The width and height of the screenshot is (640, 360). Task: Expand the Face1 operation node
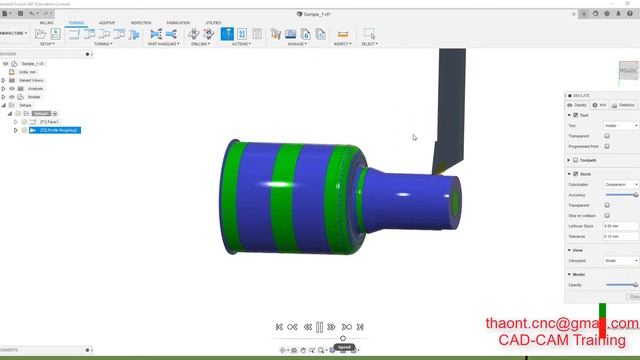click(x=16, y=122)
